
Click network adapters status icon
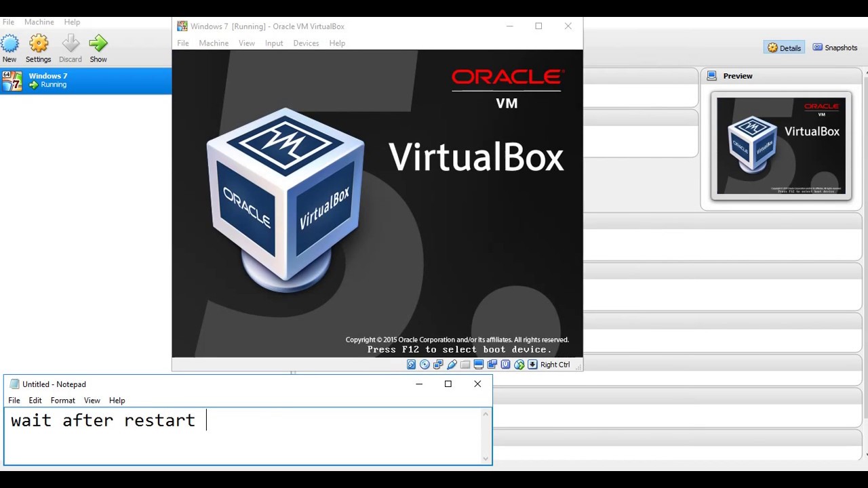pos(438,365)
